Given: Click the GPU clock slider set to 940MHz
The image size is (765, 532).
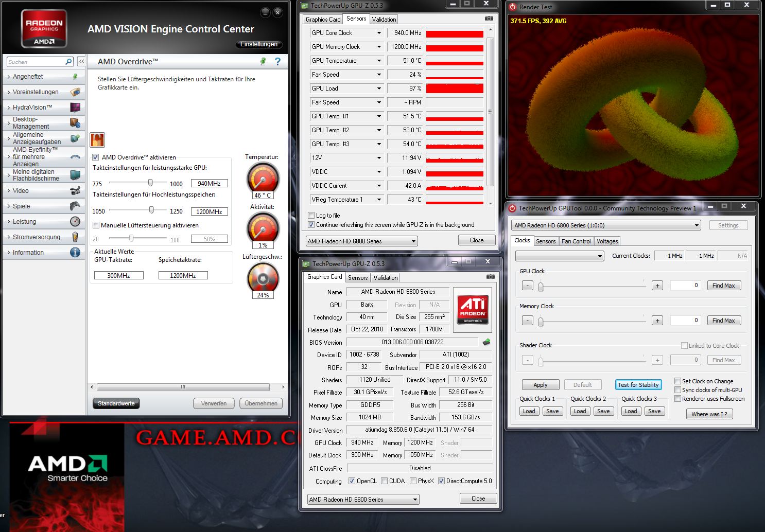Looking at the screenshot, I should (150, 183).
